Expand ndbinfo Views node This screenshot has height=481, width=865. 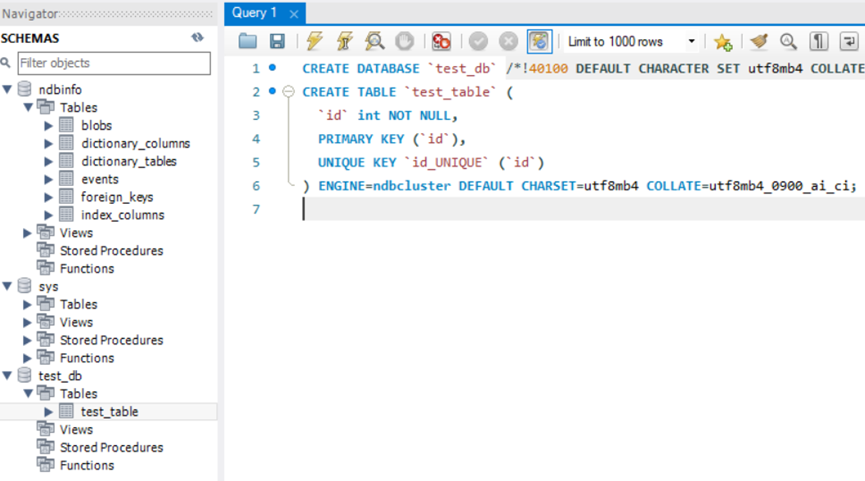pos(27,233)
